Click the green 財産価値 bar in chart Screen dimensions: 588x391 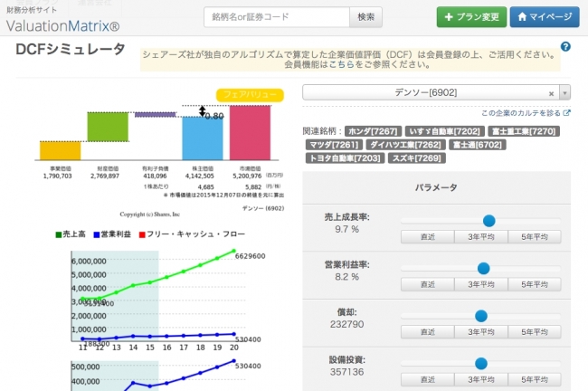108,127
